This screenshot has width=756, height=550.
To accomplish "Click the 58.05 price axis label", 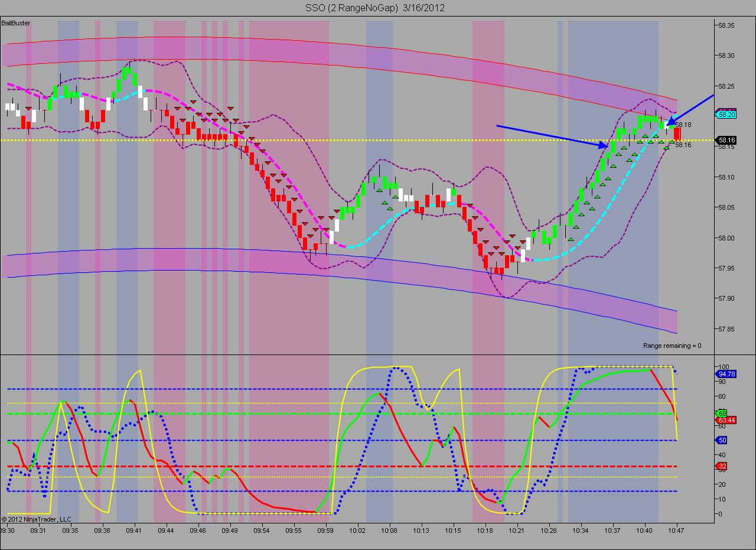I will [726, 207].
